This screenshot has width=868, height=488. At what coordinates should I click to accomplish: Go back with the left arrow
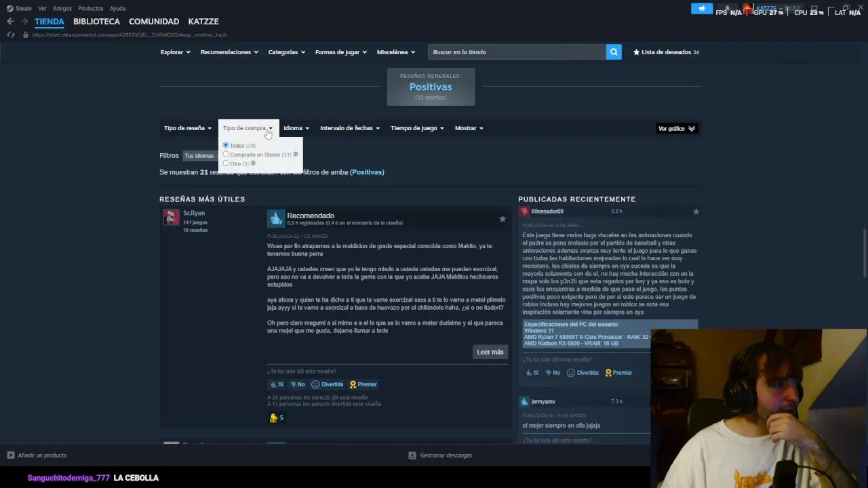(x=10, y=22)
